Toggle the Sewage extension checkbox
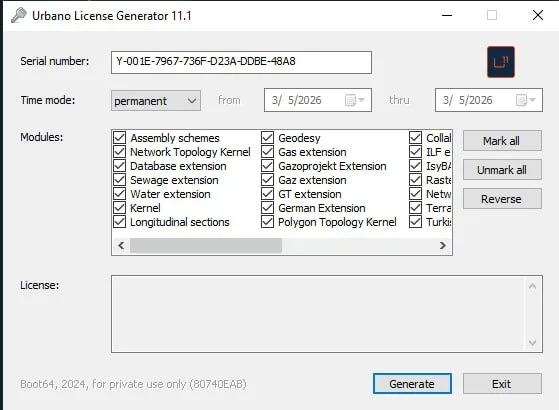 (119, 180)
